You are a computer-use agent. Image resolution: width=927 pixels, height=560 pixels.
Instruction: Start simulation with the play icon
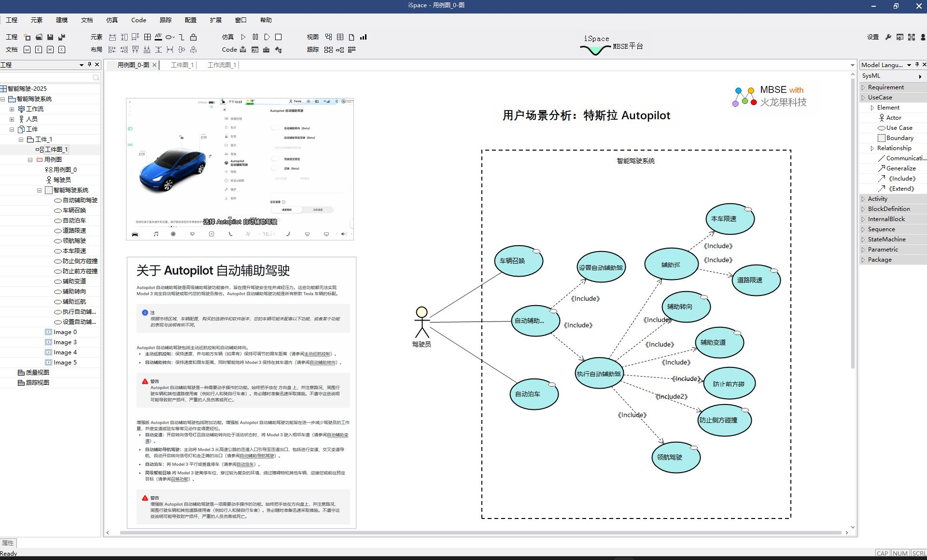[243, 37]
